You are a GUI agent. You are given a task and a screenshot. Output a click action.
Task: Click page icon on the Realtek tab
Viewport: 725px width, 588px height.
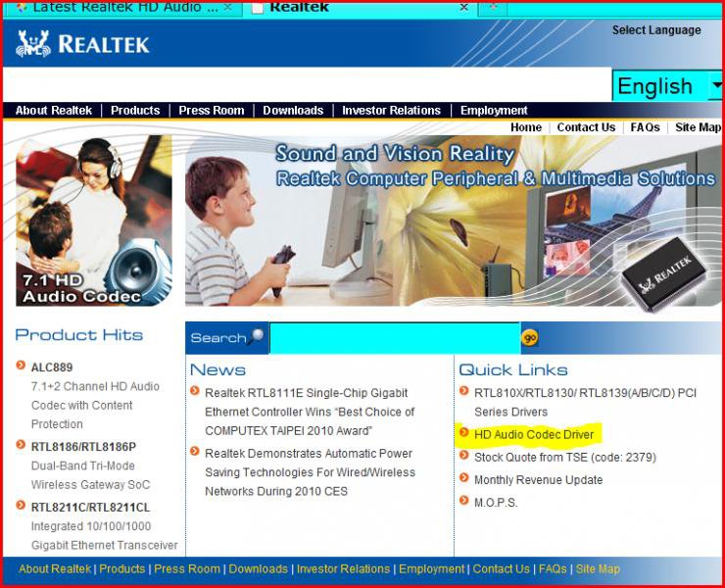coord(258,8)
